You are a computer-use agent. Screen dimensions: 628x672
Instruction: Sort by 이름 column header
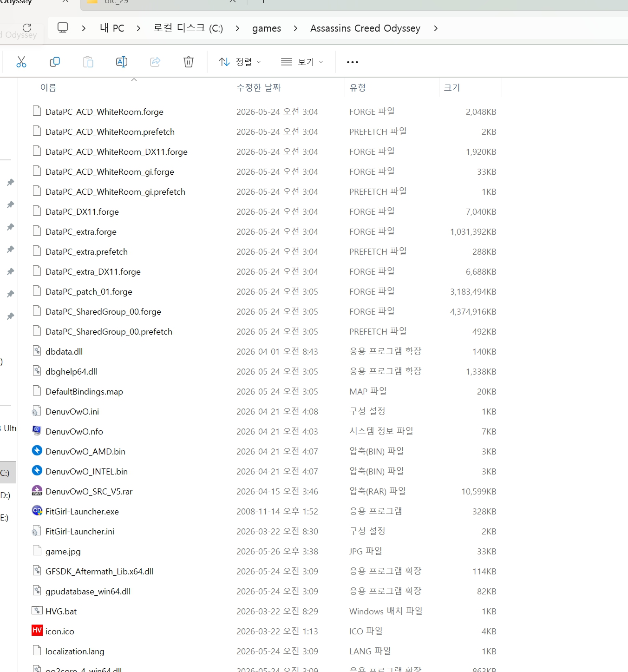point(48,87)
